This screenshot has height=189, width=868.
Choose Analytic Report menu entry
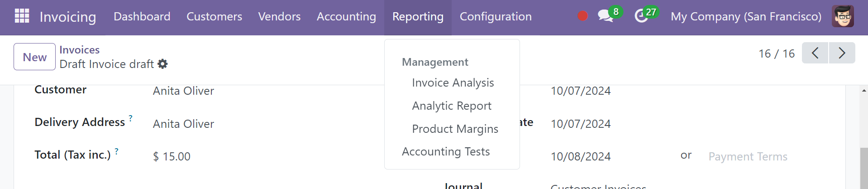click(x=452, y=106)
